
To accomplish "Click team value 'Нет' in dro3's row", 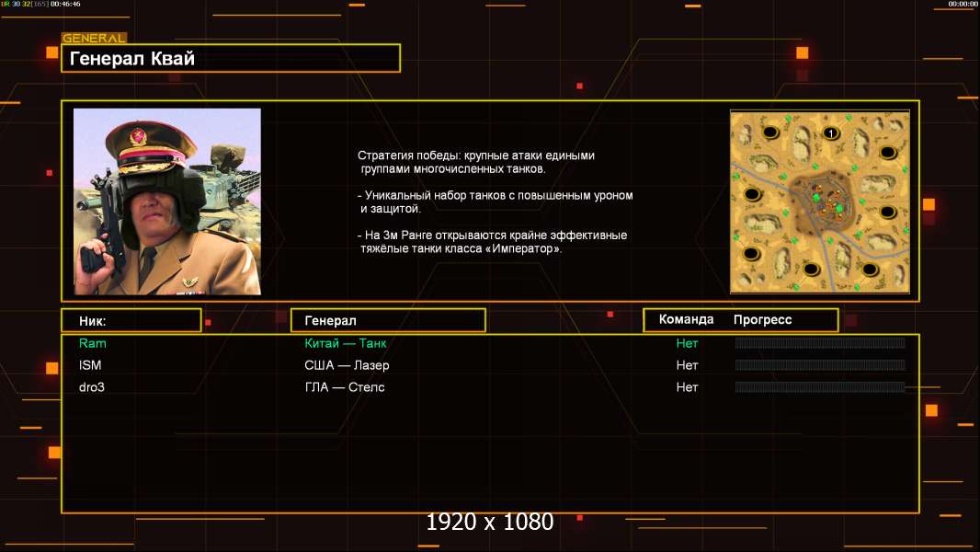I will tap(687, 387).
